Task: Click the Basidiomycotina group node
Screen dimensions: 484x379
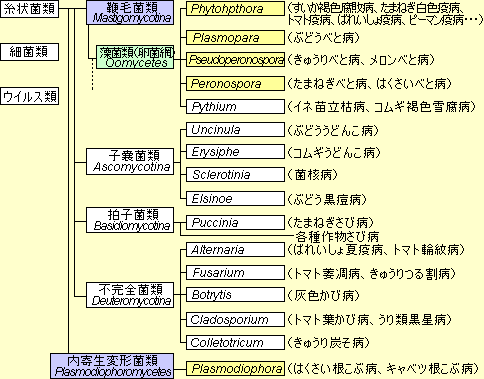Action: (130, 220)
